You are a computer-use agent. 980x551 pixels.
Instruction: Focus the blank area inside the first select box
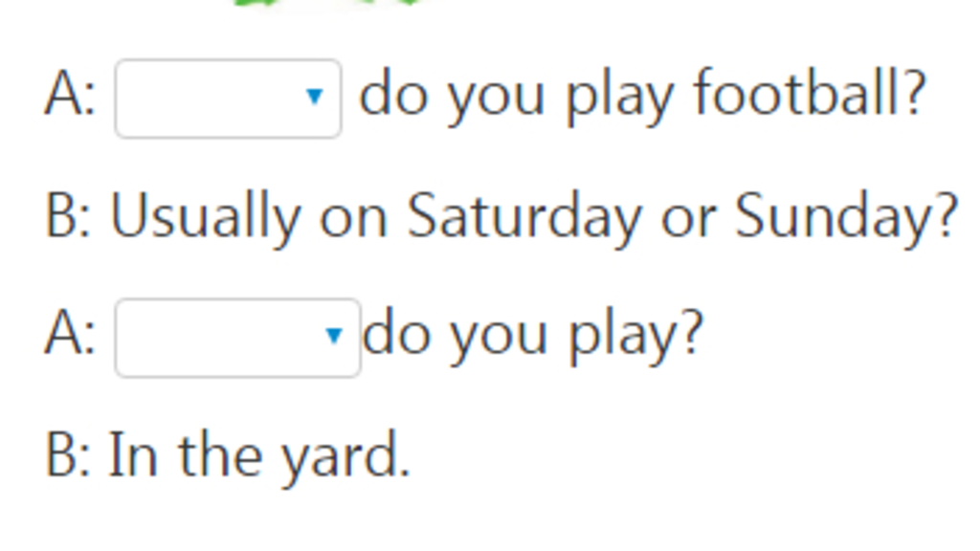208,99
